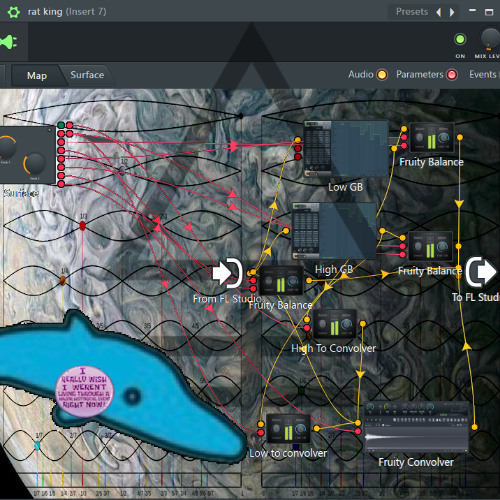Open the Surface control module

coord(27,155)
